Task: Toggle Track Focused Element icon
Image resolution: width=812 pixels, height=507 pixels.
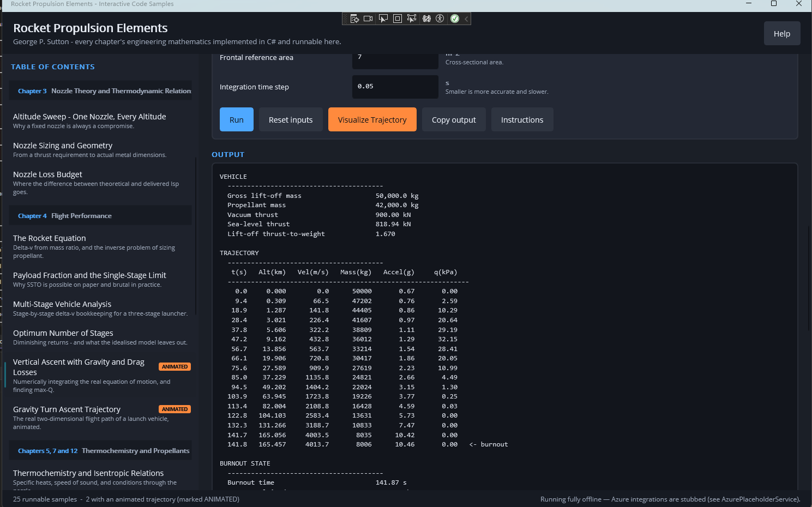Action: click(412, 19)
